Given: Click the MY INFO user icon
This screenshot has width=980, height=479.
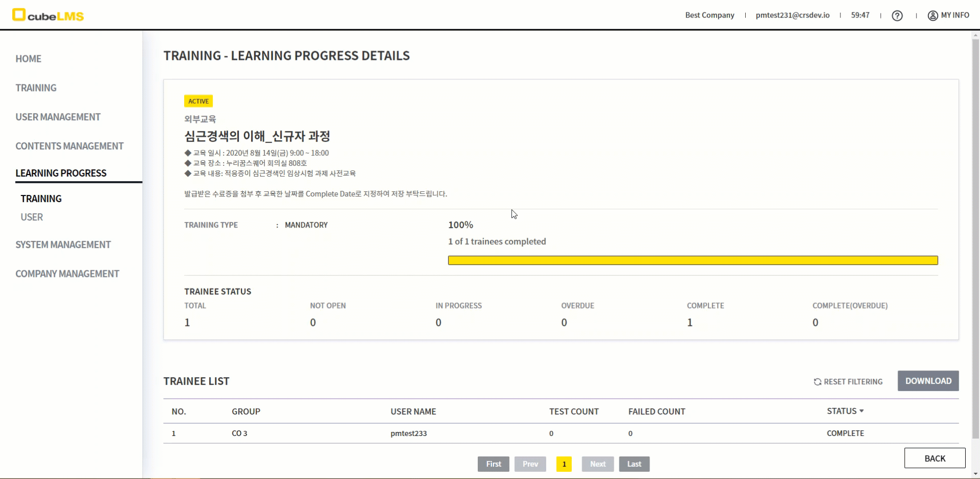Looking at the screenshot, I should [x=933, y=15].
